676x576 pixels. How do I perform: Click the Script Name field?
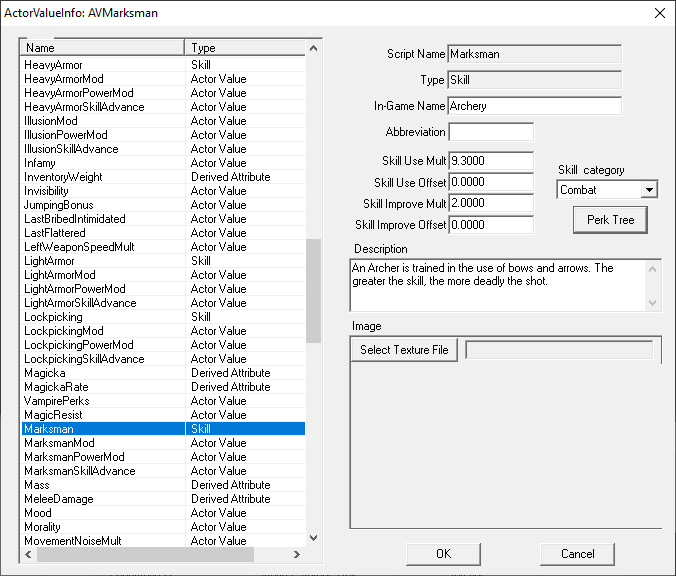coord(535,54)
